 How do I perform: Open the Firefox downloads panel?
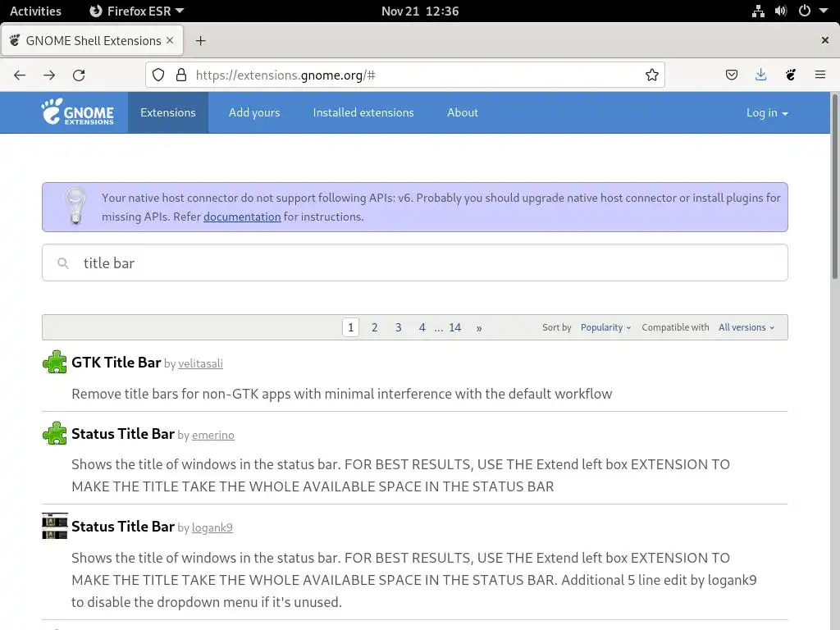click(760, 75)
